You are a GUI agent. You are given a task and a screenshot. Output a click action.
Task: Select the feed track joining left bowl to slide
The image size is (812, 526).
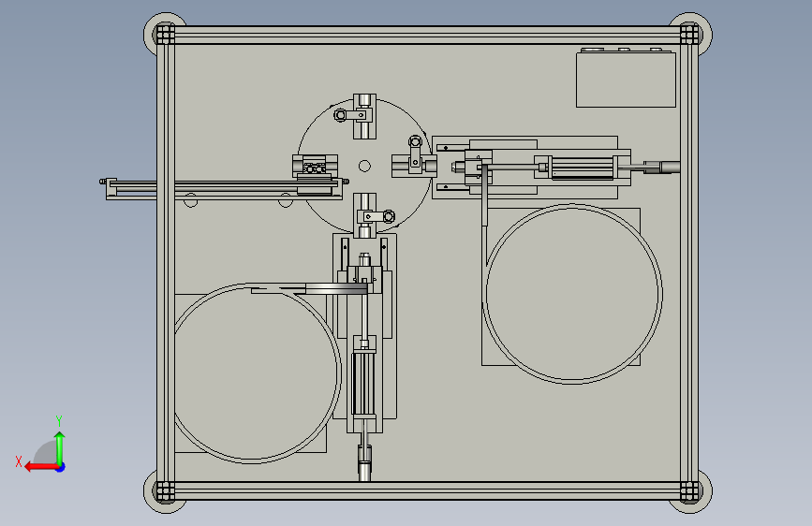[x=309, y=288]
